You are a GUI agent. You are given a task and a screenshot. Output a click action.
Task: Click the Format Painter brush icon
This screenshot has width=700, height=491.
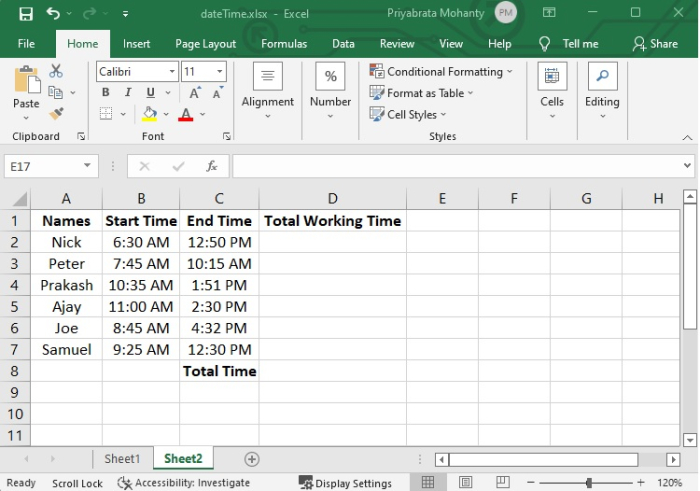[x=56, y=114]
